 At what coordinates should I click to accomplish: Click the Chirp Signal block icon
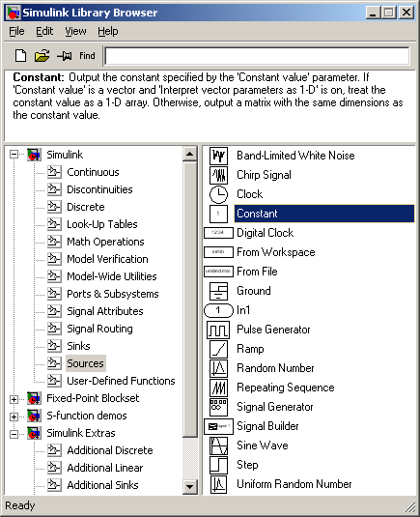(x=218, y=175)
